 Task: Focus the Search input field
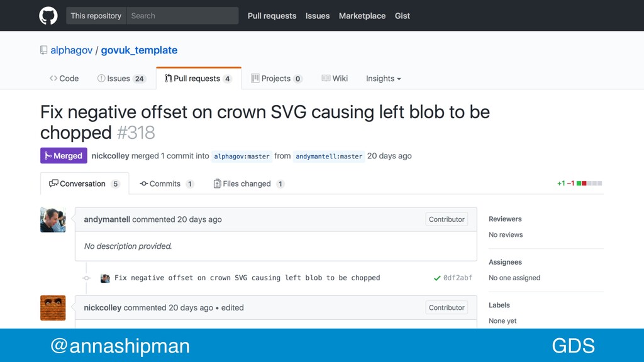coord(182,16)
